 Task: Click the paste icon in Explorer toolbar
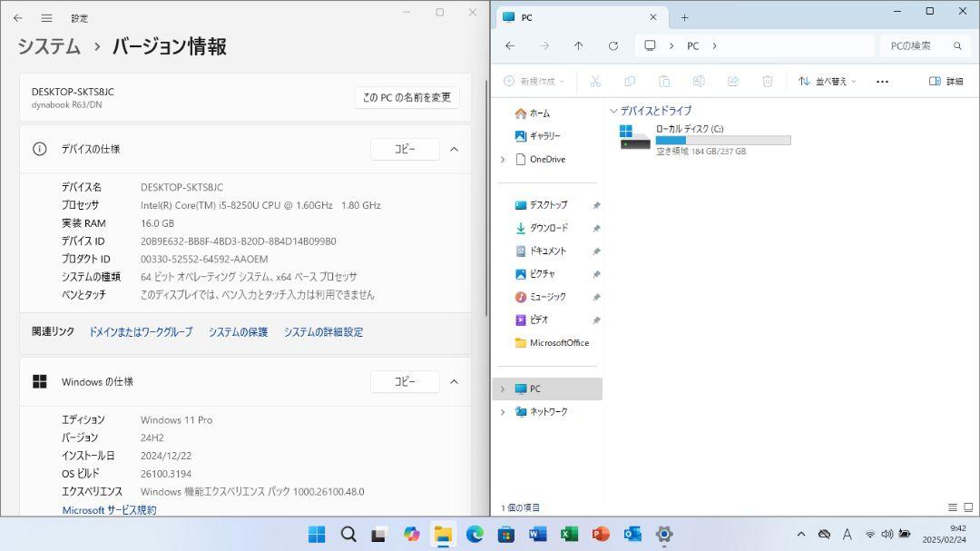(x=663, y=82)
